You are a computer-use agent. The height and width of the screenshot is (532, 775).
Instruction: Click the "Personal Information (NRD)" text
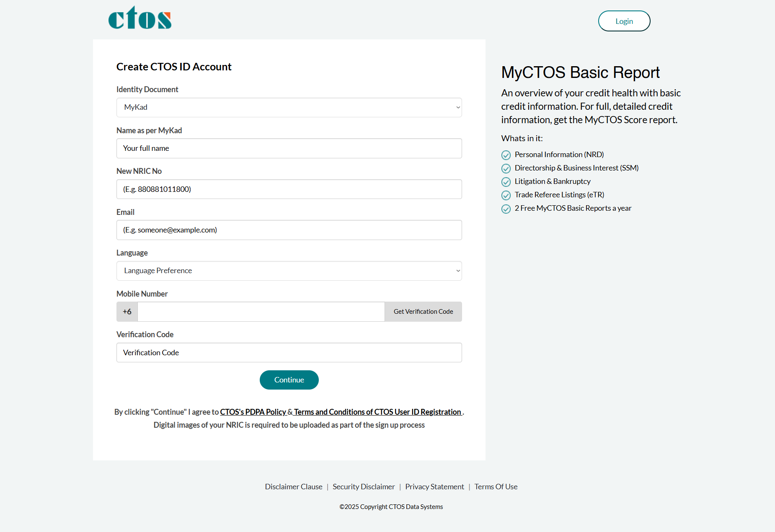559,155
